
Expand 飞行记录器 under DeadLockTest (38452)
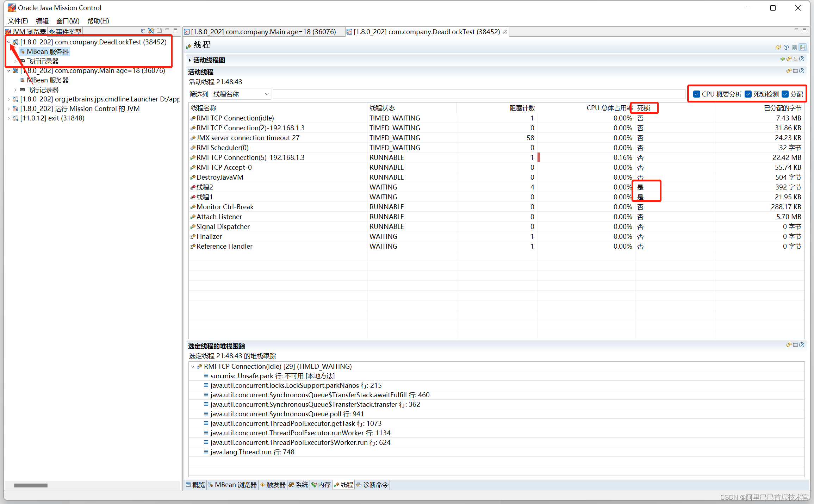15,61
